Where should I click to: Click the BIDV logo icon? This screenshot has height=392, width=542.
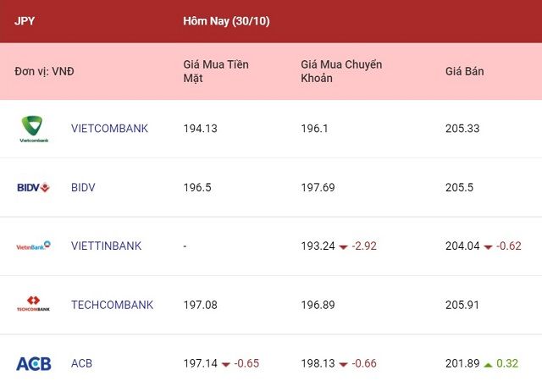[x=34, y=187]
